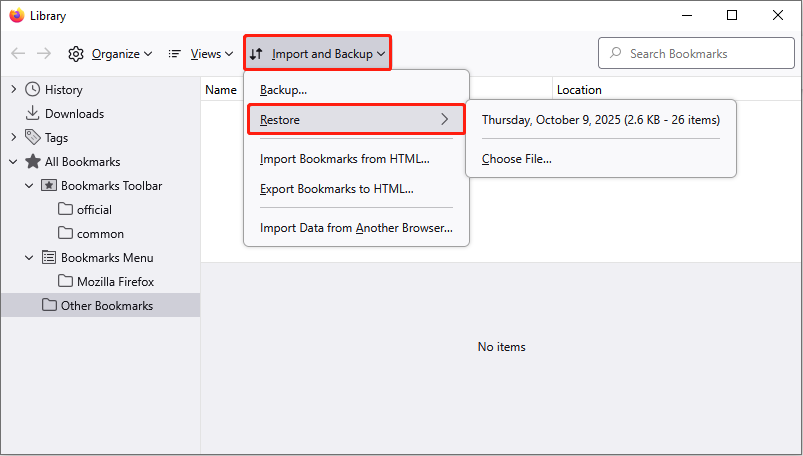Viewport: 803px width, 456px height.
Task: Collapse the Bookmarks Menu tree node
Action: 29,258
